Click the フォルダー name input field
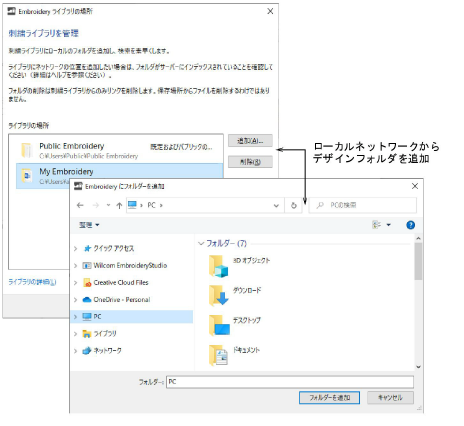This screenshot has width=464, height=426. (290, 382)
